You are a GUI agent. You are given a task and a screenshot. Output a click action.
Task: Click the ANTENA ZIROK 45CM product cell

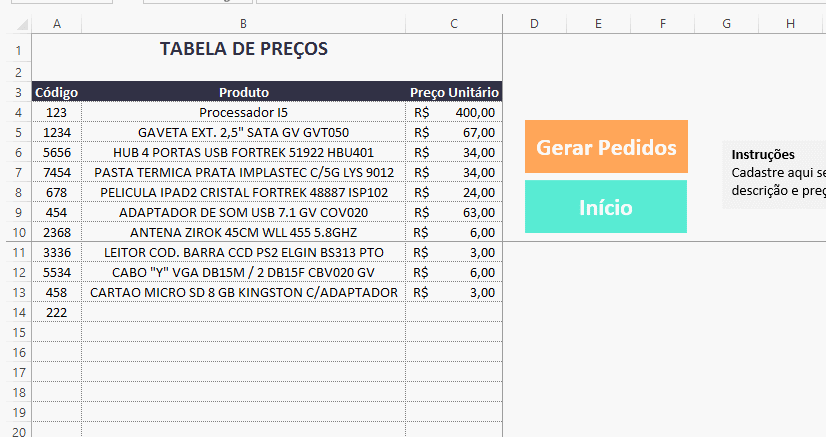click(x=243, y=232)
